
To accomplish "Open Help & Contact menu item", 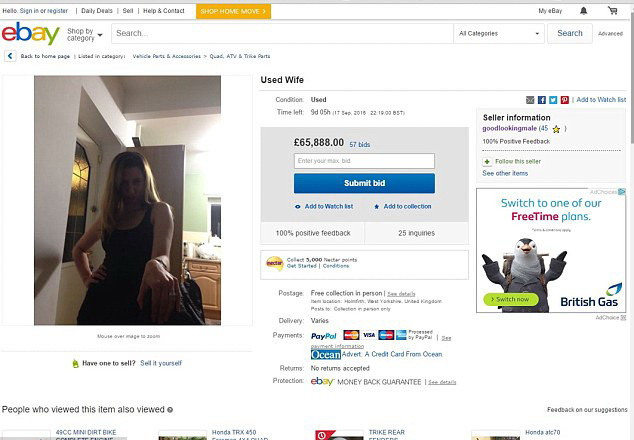I will pos(164,10).
